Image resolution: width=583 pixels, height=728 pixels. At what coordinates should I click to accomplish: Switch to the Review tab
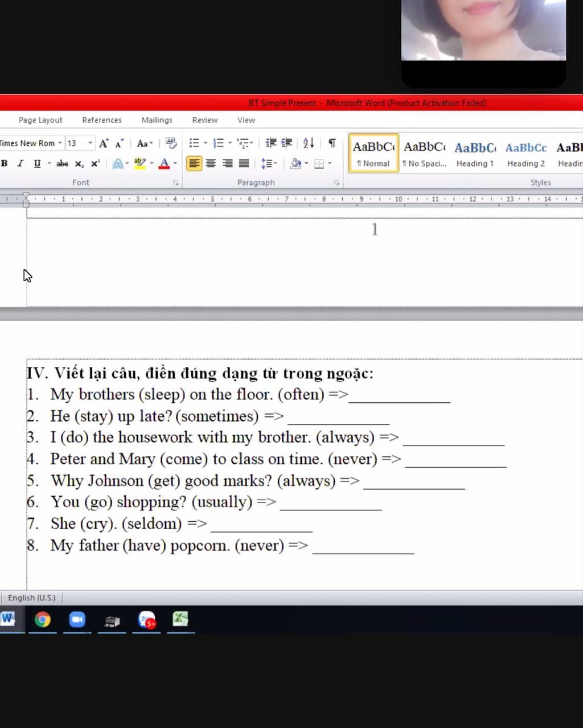[205, 120]
